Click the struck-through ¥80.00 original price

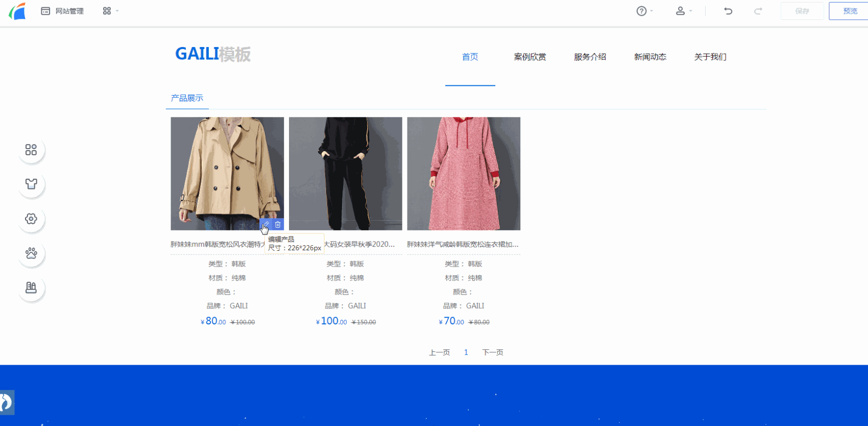tap(479, 322)
